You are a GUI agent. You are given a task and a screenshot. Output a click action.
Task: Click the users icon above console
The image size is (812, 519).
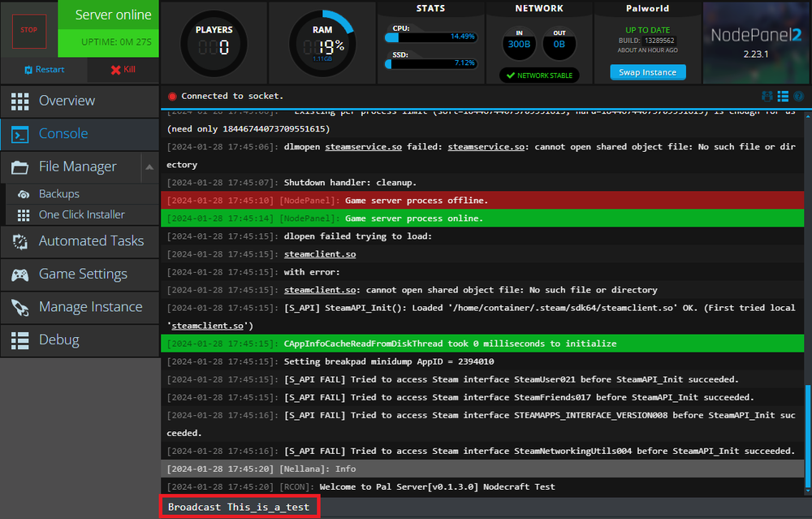pos(767,96)
